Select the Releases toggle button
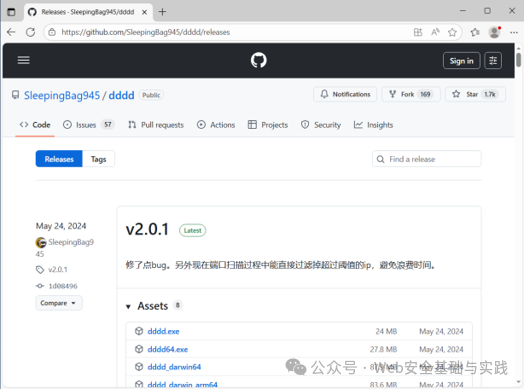Image resolution: width=525 pixels, height=389 pixels. pyautogui.click(x=59, y=159)
